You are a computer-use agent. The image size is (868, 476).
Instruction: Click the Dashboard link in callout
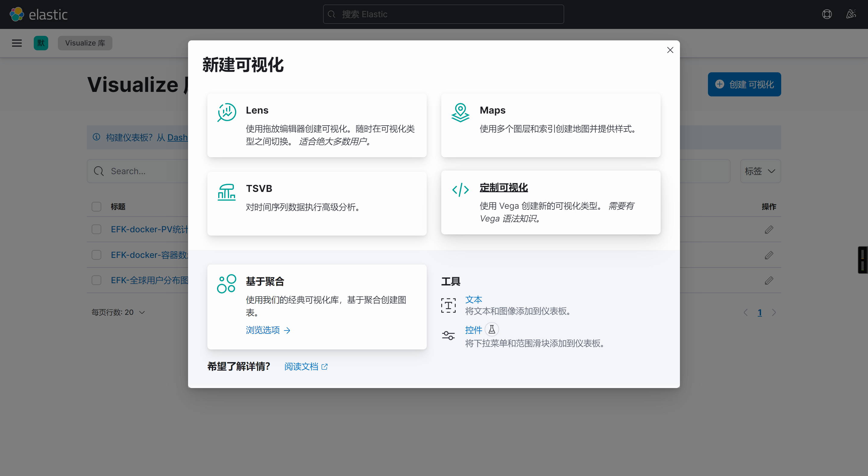pos(178,137)
